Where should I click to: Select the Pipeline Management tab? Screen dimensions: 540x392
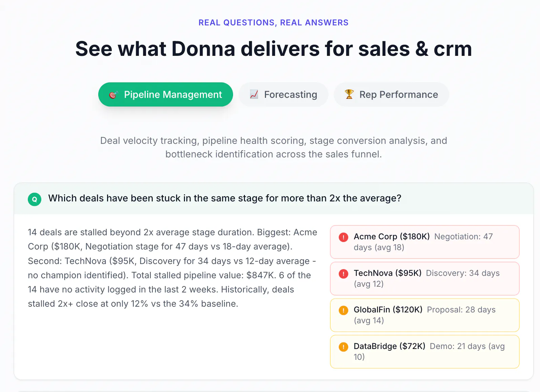[166, 94]
